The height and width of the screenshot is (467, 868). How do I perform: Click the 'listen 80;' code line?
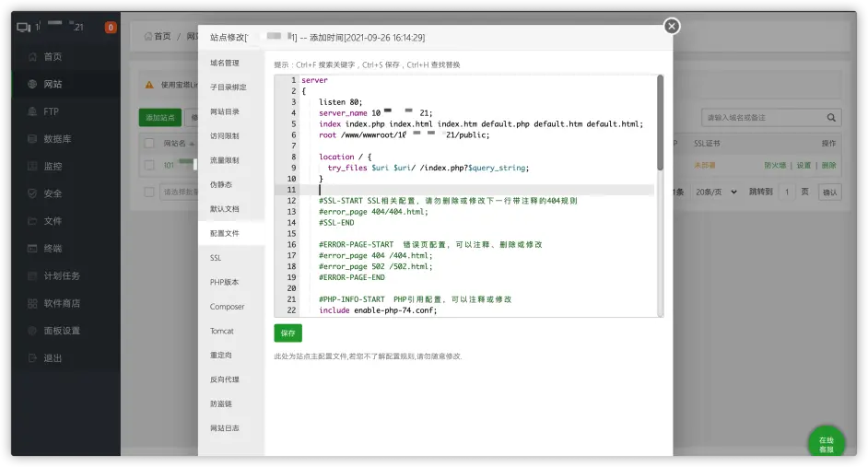coord(340,102)
